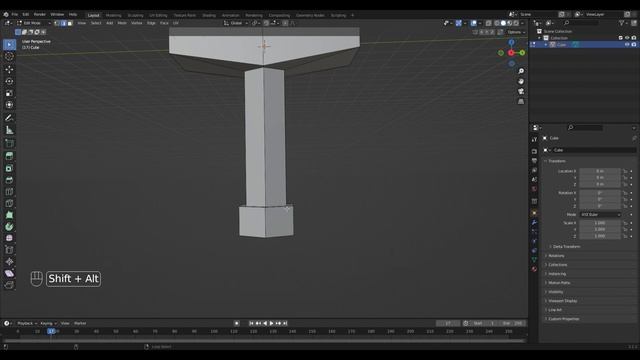Viewport: 640px width, 360px height.
Task: Switch to vertex select mode
Action: pyautogui.click(x=57, y=23)
